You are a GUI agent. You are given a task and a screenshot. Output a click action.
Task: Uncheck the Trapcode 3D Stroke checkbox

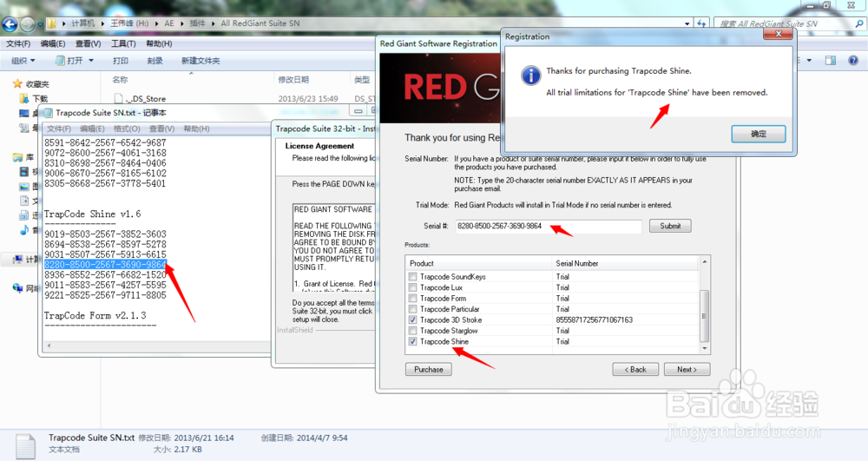click(x=412, y=319)
